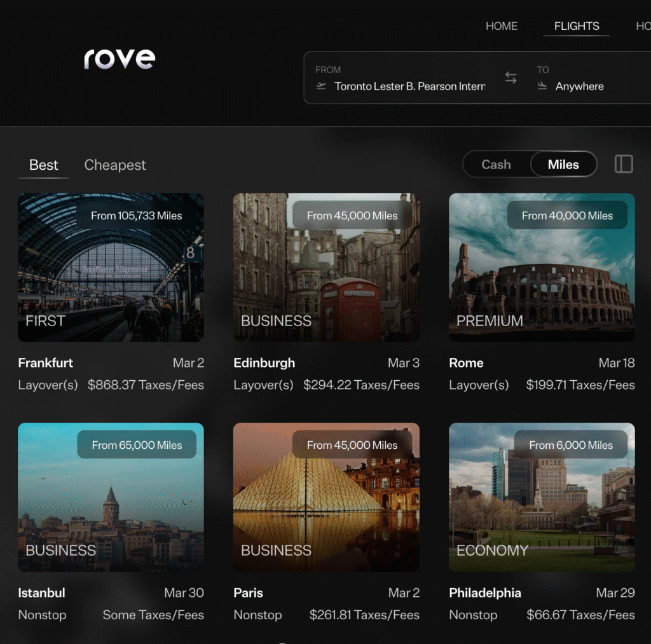This screenshot has height=644, width=651.
Task: Enable Miles pricing mode
Action: pyautogui.click(x=563, y=164)
